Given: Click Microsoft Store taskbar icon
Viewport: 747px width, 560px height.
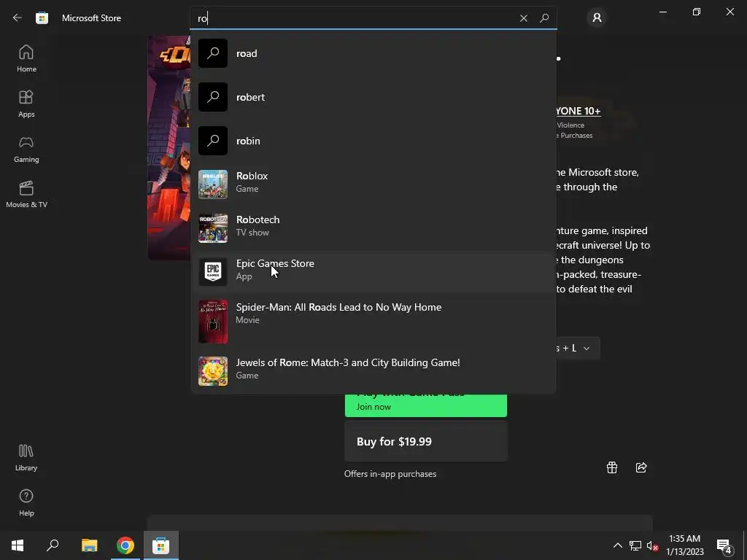Looking at the screenshot, I should [x=161, y=545].
